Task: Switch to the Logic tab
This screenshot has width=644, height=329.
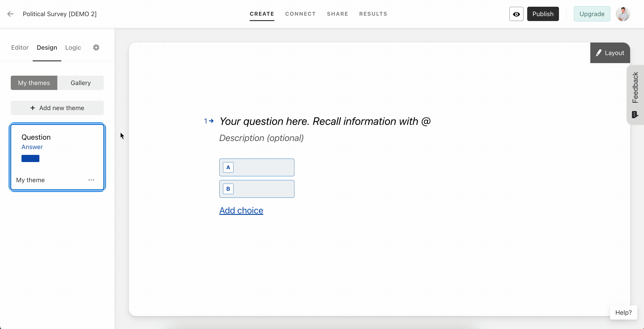Action: [73, 47]
